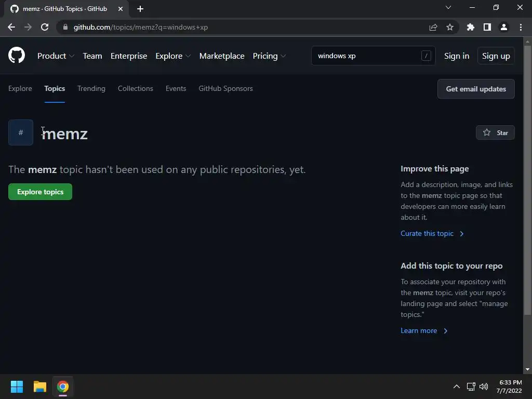
Task: Open a new tab with plus icon
Action: click(x=140, y=9)
